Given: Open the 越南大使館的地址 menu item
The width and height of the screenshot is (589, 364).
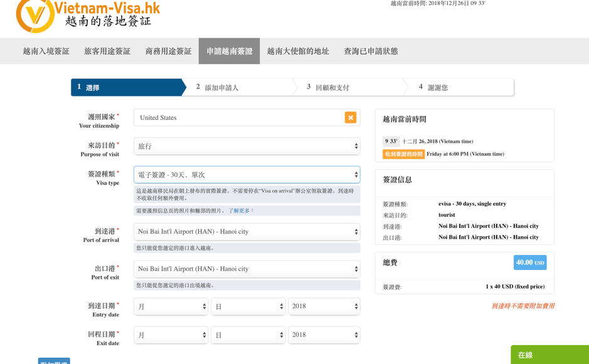Looking at the screenshot, I should [298, 51].
